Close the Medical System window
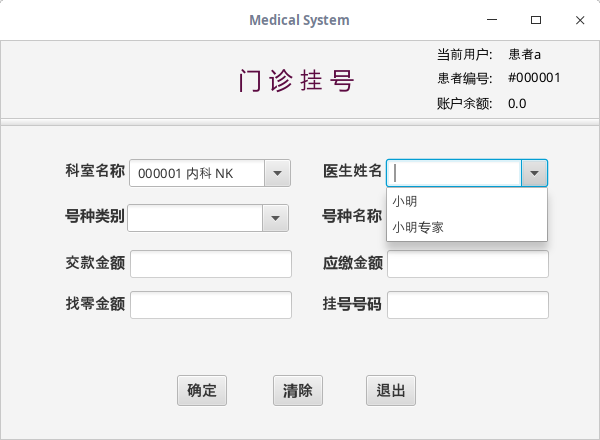 click(580, 19)
